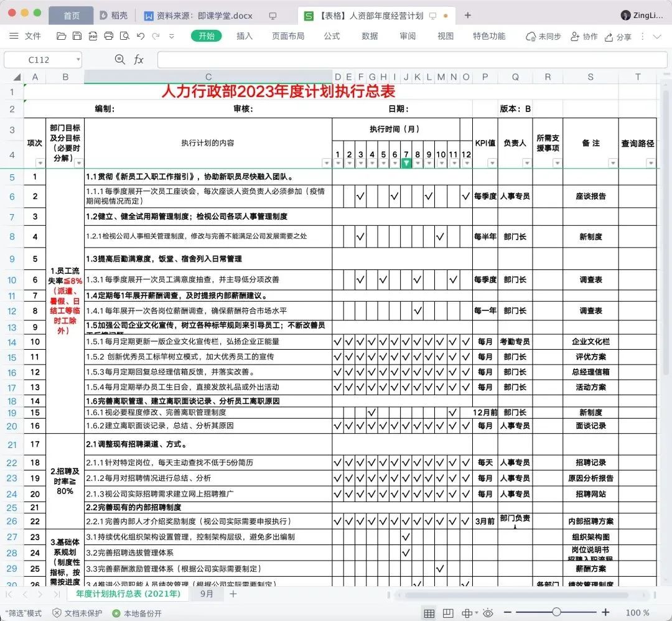
Task: Collapse the ribbon using chevron arrow
Action: [x=657, y=37]
